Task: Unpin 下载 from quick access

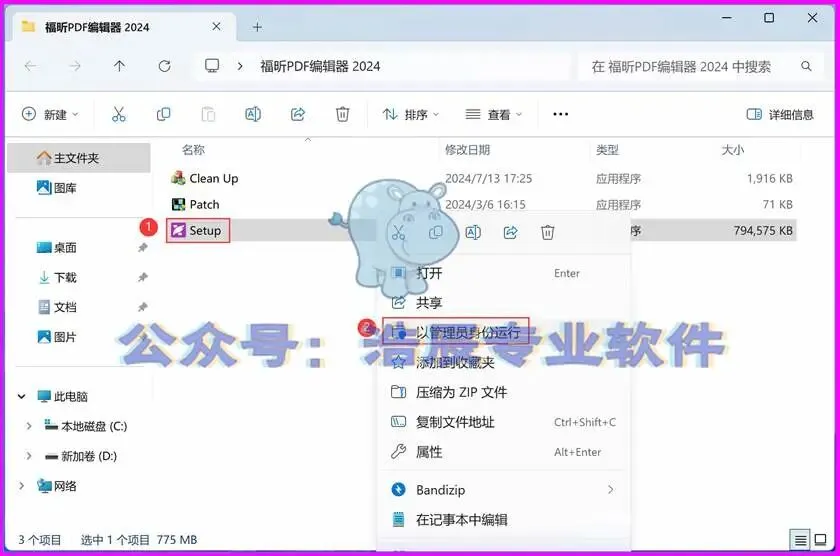Action: 142,277
